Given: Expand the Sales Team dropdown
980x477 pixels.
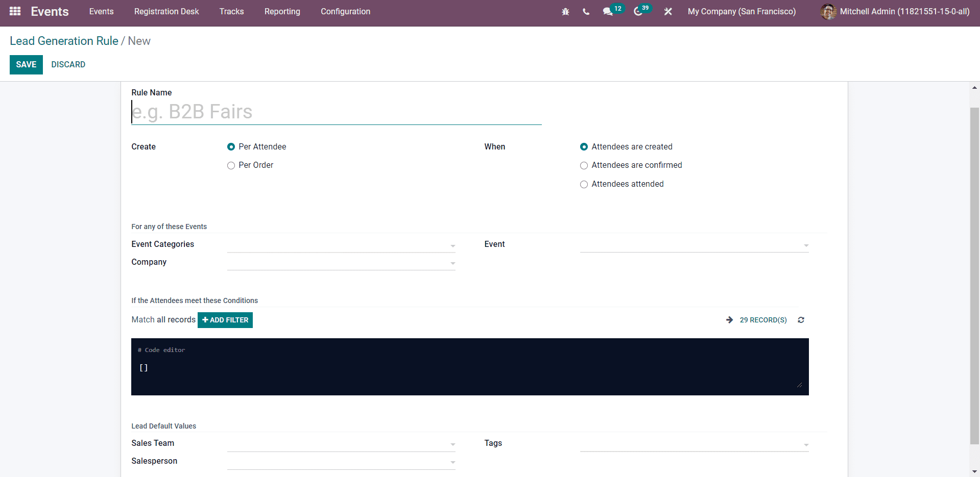Looking at the screenshot, I should 452,445.
